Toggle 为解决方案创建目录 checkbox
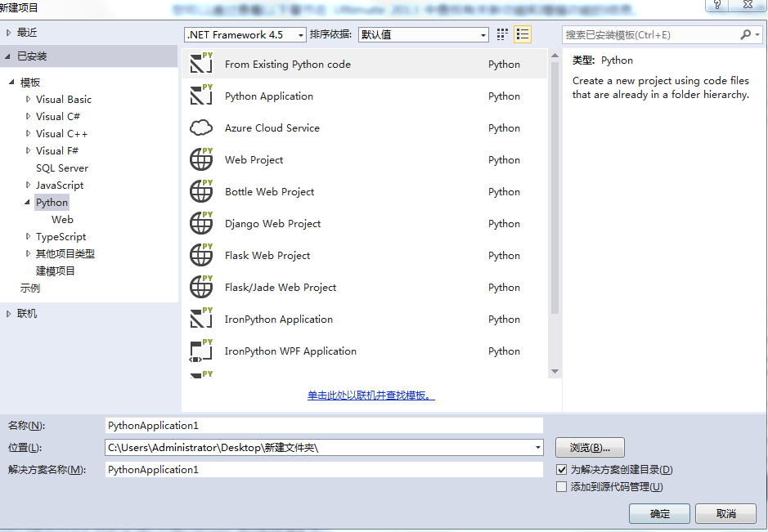The width and height of the screenshot is (768, 532). [562, 469]
